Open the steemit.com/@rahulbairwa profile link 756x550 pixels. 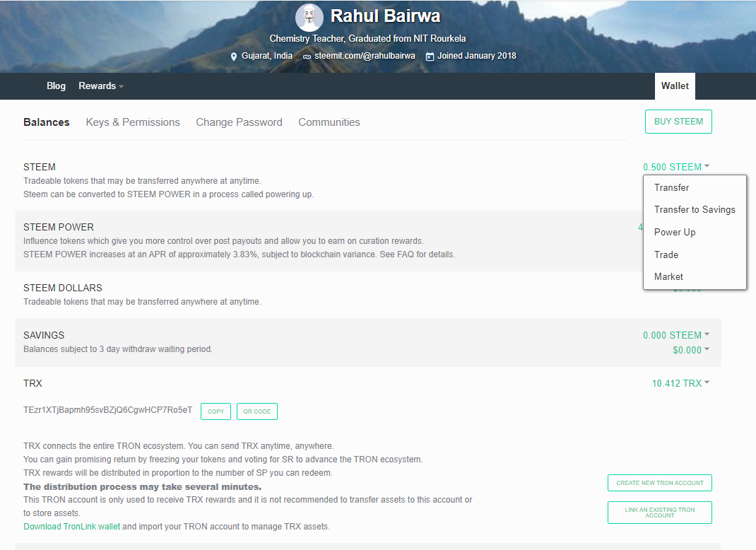(x=365, y=56)
